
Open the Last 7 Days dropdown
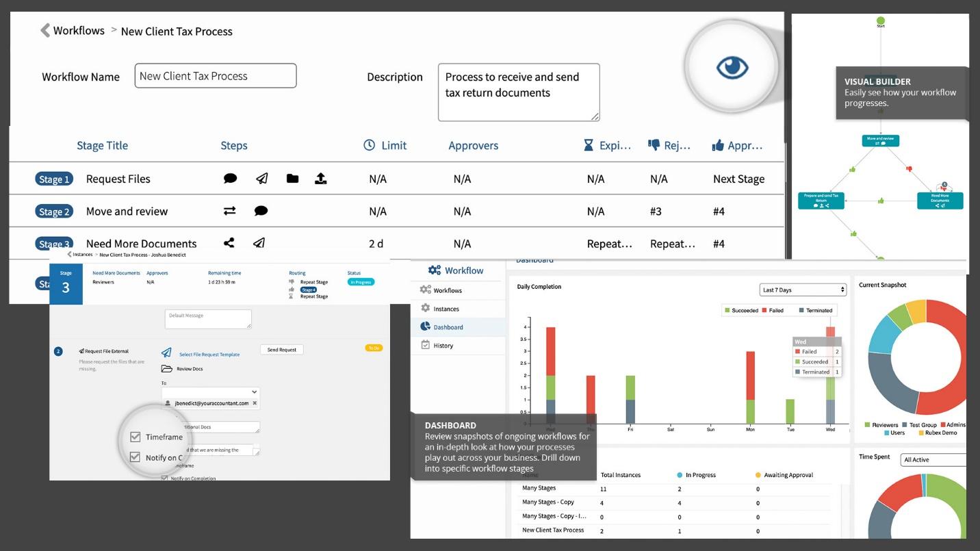[x=803, y=290]
